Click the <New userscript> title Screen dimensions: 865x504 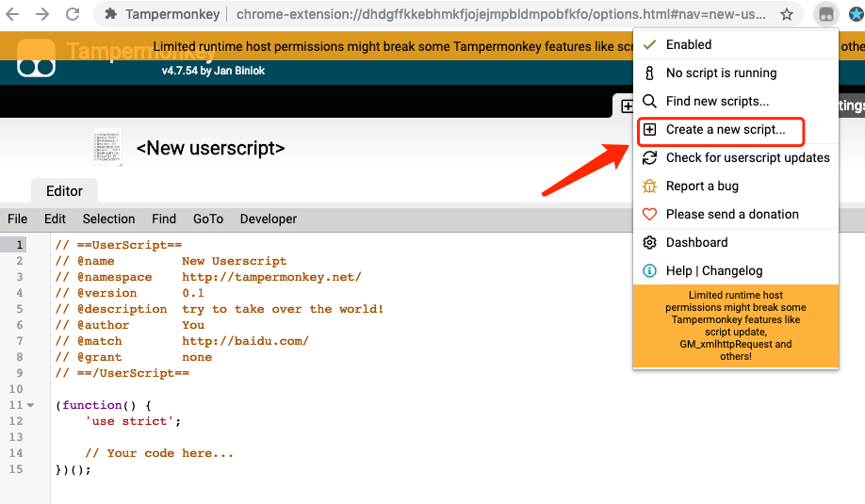(x=210, y=148)
